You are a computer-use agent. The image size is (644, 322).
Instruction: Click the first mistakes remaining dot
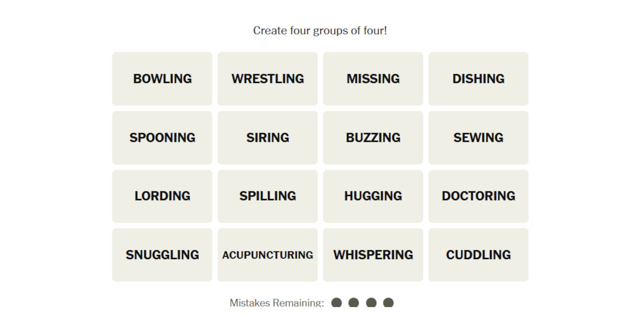336,303
